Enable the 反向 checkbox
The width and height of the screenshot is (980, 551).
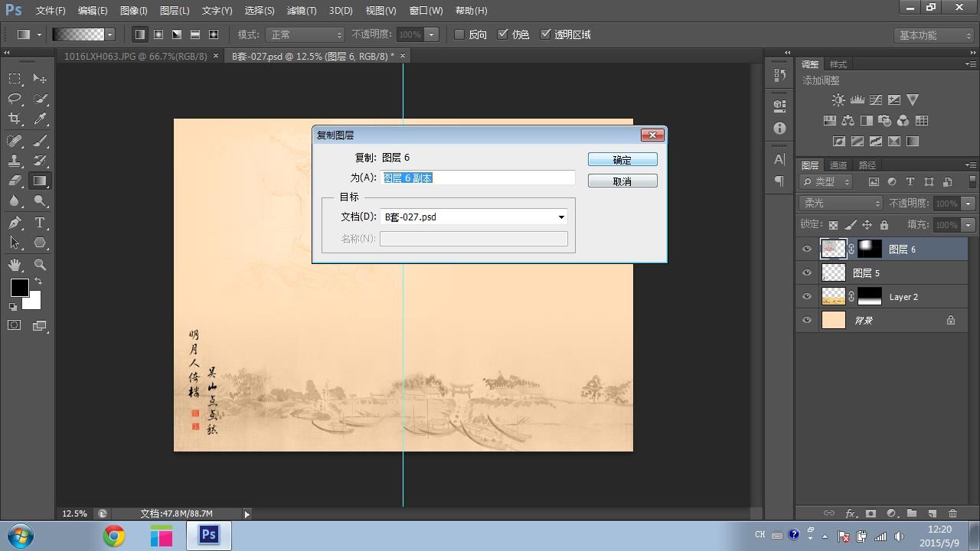point(459,34)
